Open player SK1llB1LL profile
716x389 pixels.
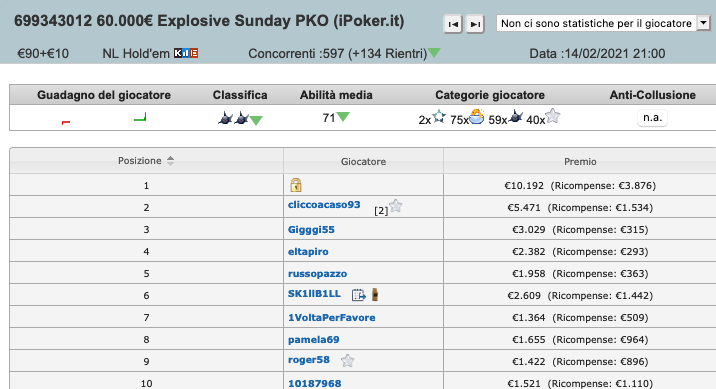(314, 294)
